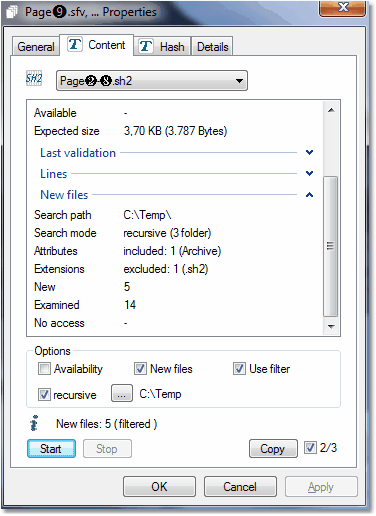Click the Attributes label
376x516 pixels.
pyautogui.click(x=56, y=251)
